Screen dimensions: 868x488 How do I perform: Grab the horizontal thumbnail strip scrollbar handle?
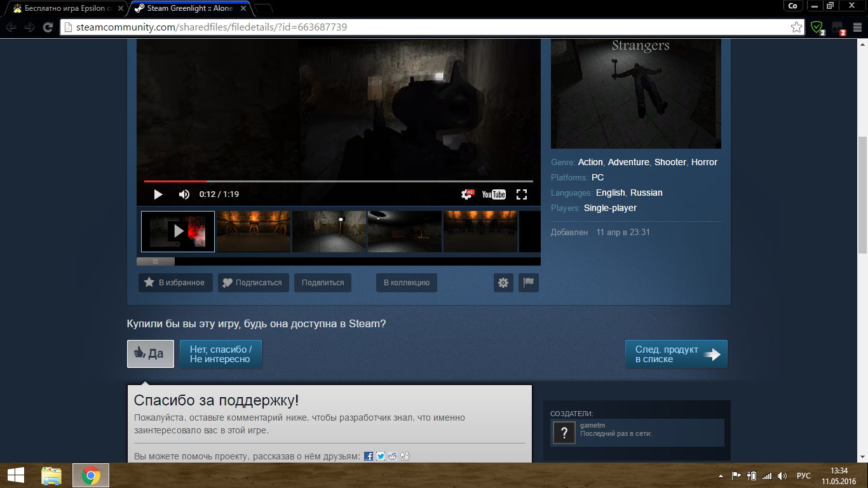pos(156,261)
